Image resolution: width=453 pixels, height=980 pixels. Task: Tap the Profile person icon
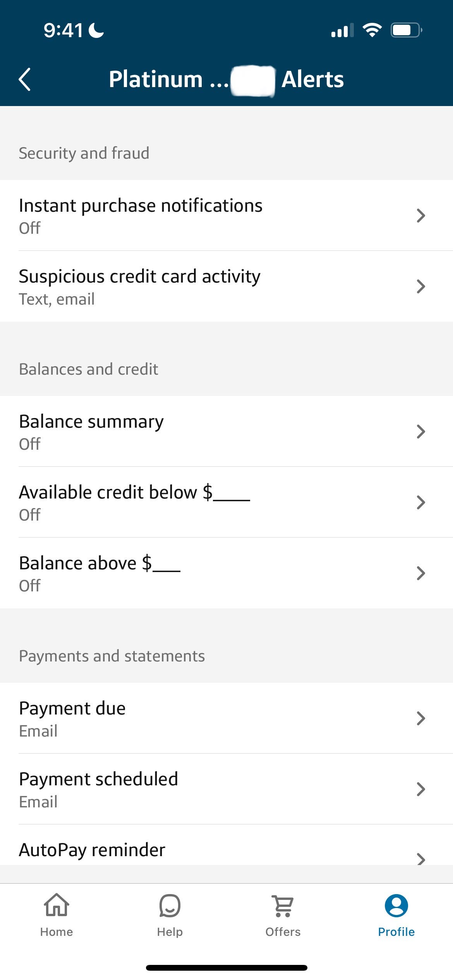[x=396, y=905]
